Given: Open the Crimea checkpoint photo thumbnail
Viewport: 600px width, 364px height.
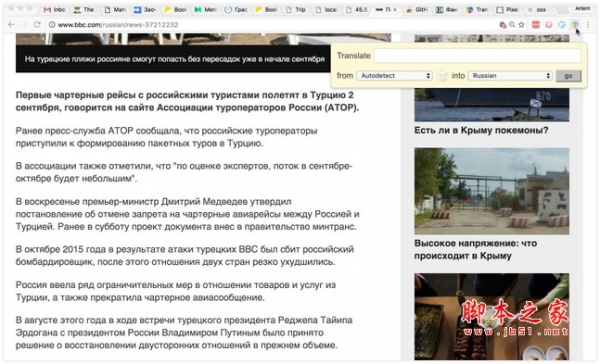Looking at the screenshot, I should point(492,191).
